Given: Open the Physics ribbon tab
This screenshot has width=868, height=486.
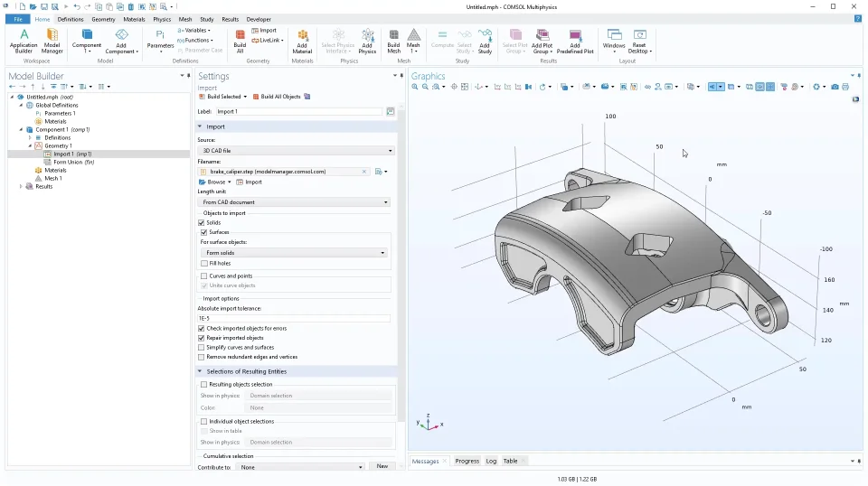Looking at the screenshot, I should tap(162, 19).
